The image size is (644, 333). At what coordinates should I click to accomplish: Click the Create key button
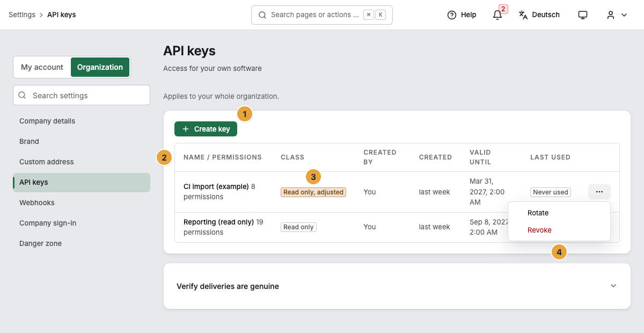coord(206,129)
